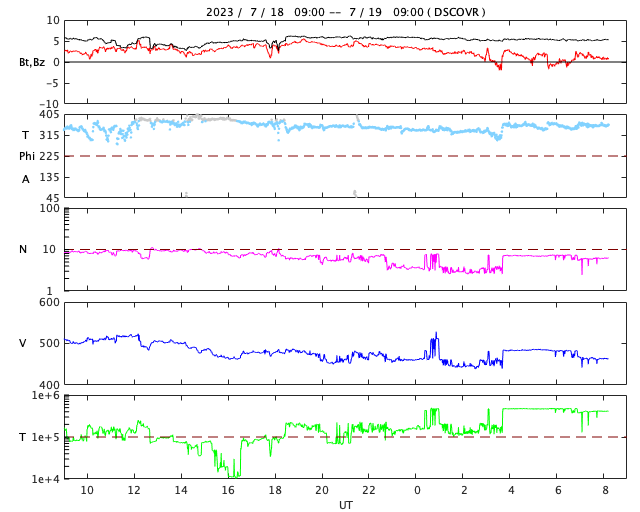Click the '600' tick label on velocity panel

tap(49, 303)
